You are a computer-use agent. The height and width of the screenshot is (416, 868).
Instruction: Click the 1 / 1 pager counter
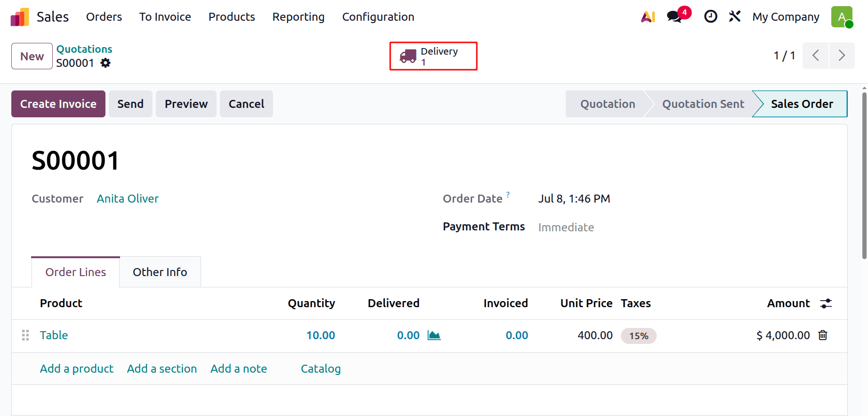coord(784,56)
